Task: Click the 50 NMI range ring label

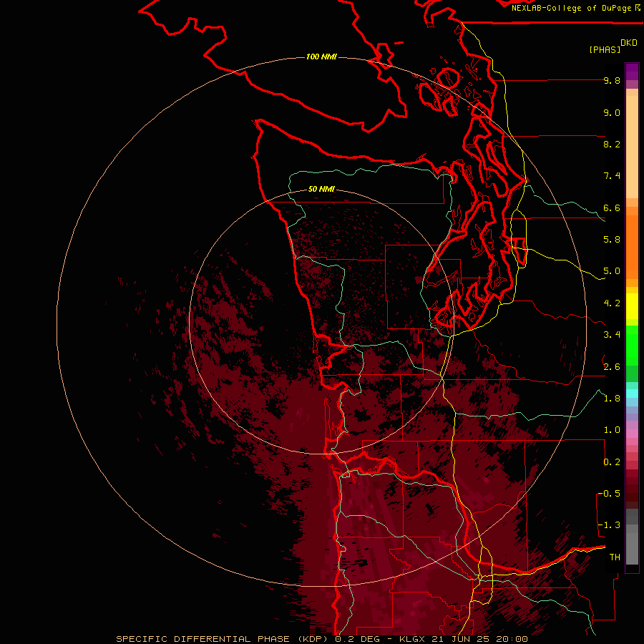Action: coord(321,189)
